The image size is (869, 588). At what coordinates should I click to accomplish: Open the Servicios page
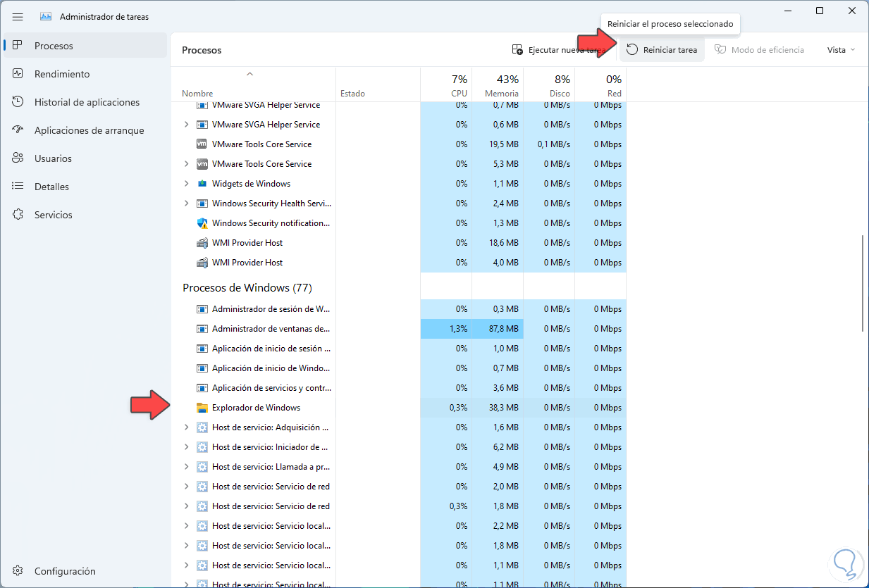[x=85, y=215]
